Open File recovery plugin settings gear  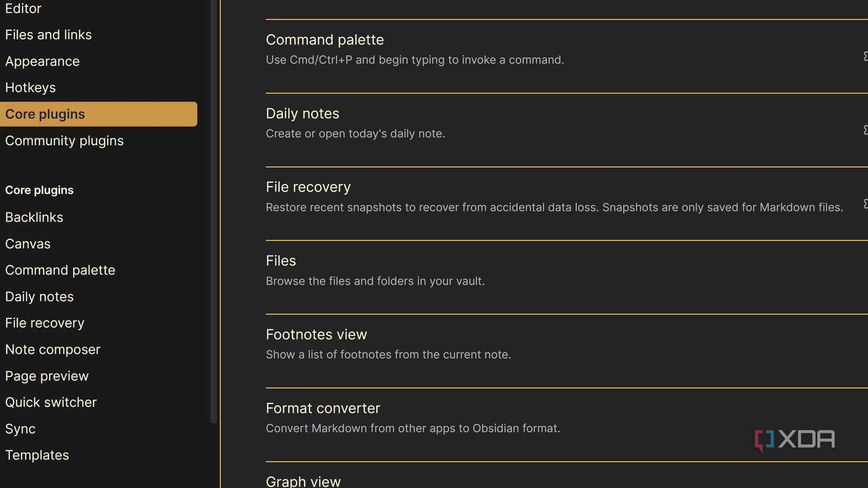(x=865, y=204)
